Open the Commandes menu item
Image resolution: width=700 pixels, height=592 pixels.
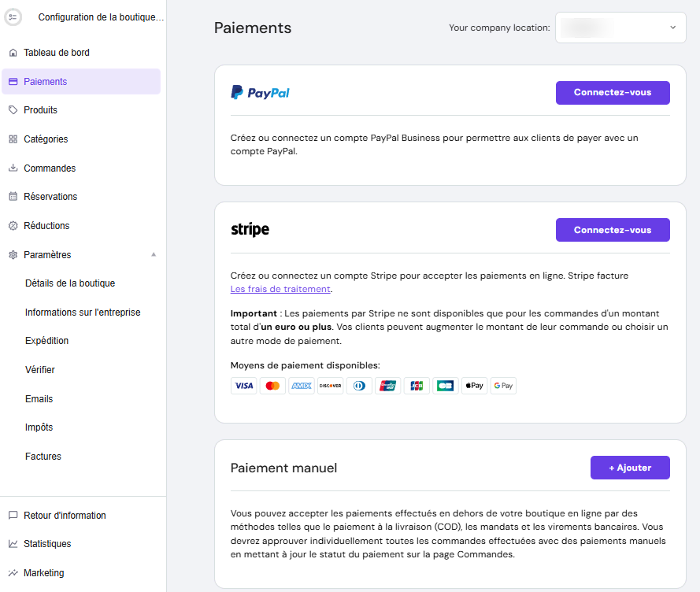click(50, 168)
